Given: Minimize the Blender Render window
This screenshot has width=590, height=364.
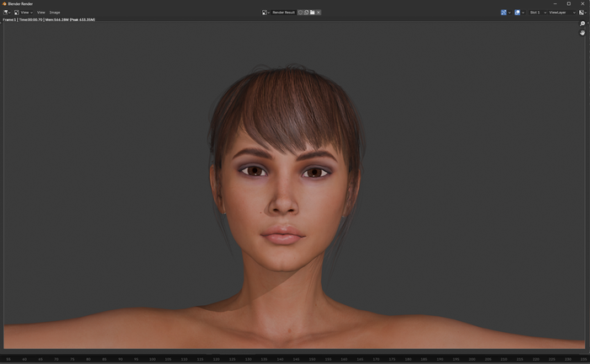Looking at the screenshot, I should point(555,3).
